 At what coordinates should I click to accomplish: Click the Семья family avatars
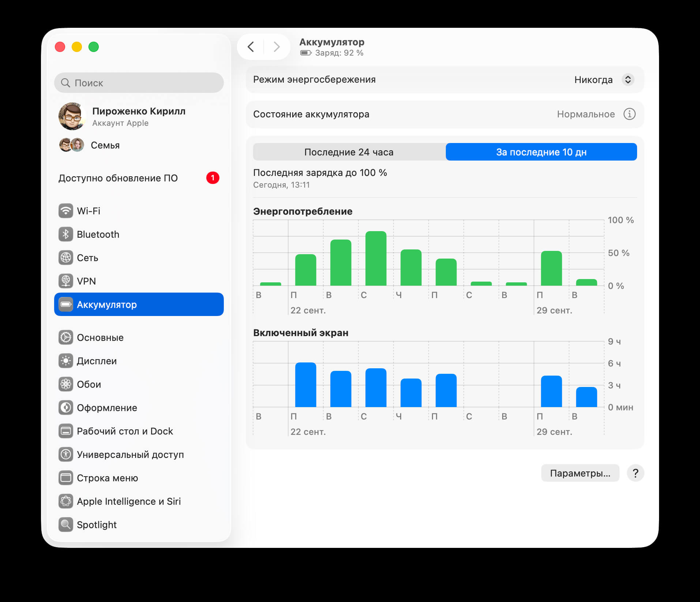point(72,145)
